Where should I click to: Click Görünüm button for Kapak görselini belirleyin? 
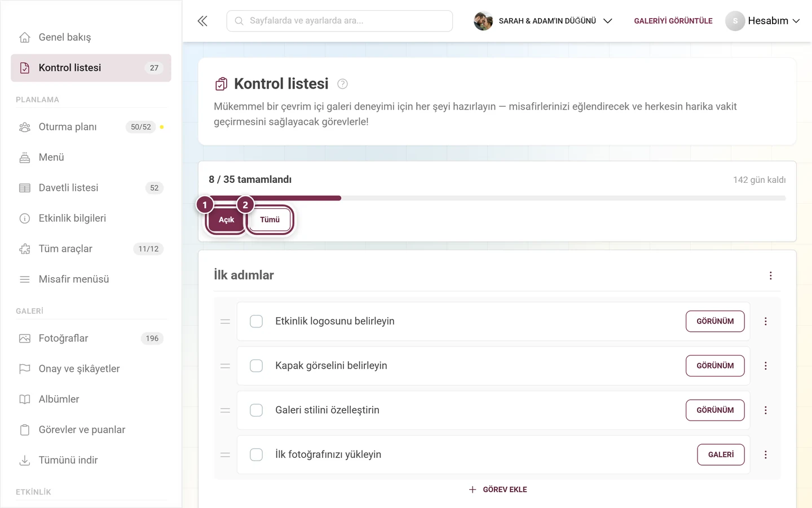pos(715,366)
